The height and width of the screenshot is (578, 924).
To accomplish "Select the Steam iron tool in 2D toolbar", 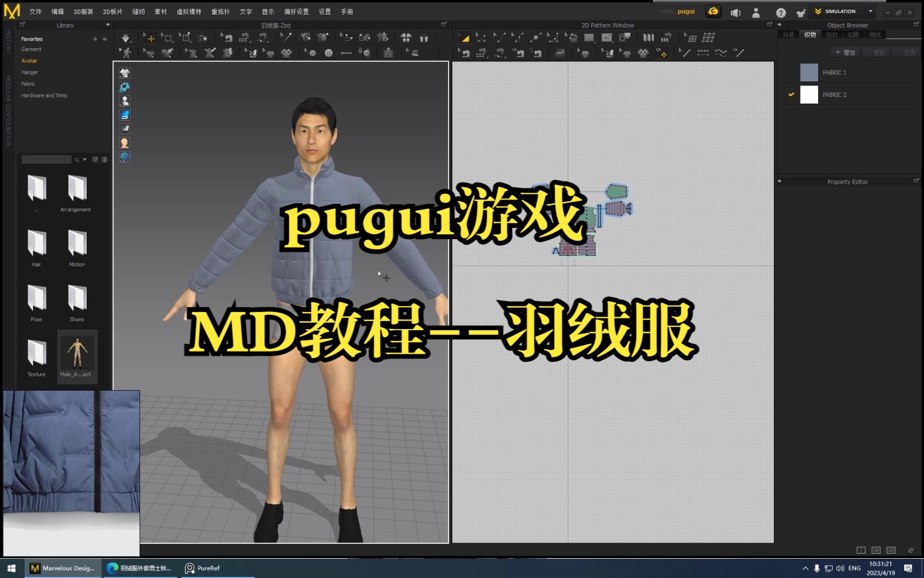I will [559, 53].
